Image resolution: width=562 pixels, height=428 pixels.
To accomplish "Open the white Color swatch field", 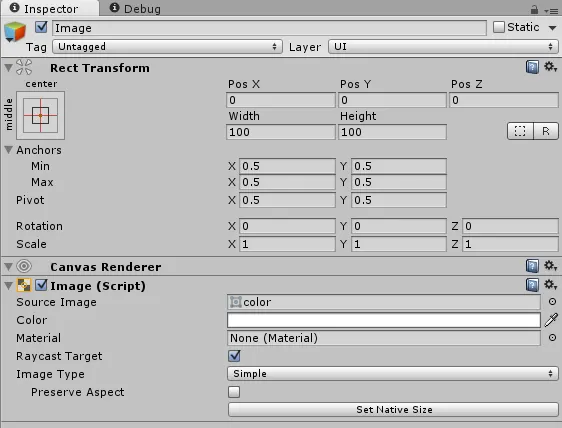I will pos(384,320).
